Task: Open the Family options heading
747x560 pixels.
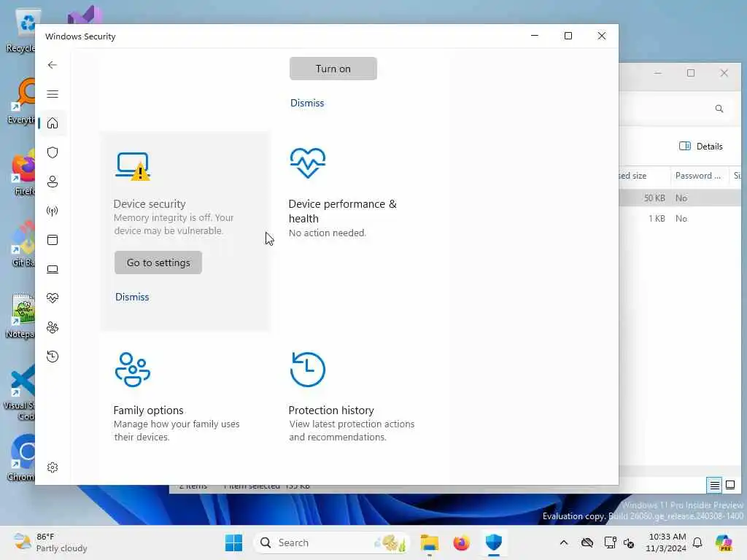Action: pos(148,411)
